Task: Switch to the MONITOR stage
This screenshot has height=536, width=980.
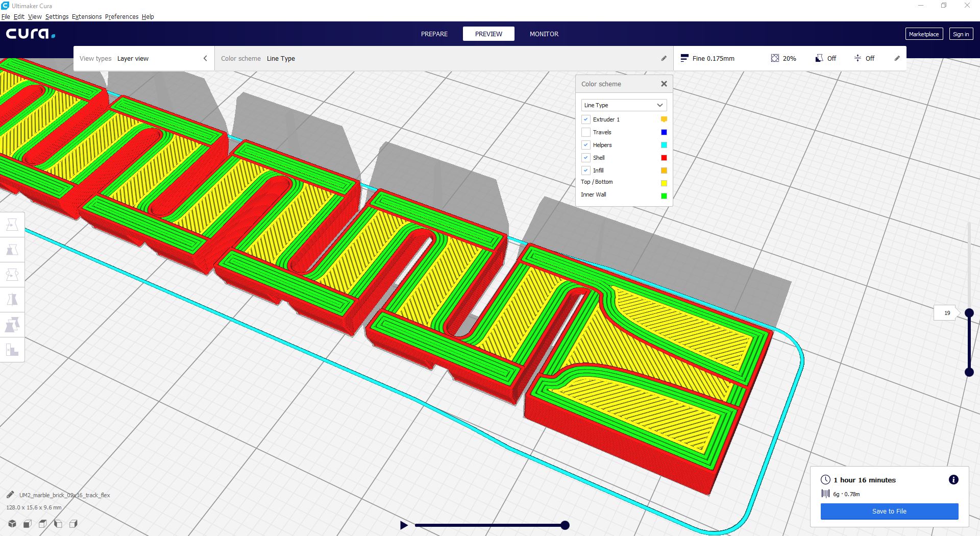Action: click(x=544, y=34)
